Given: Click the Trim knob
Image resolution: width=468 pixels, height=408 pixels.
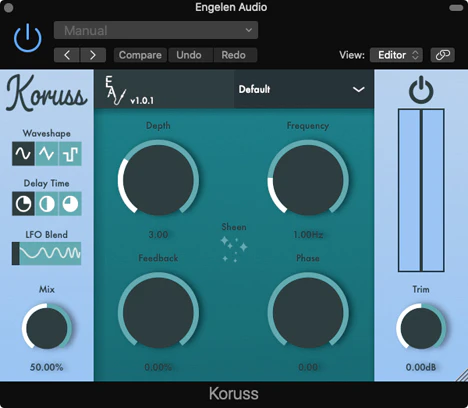Looking at the screenshot, I should [421, 328].
